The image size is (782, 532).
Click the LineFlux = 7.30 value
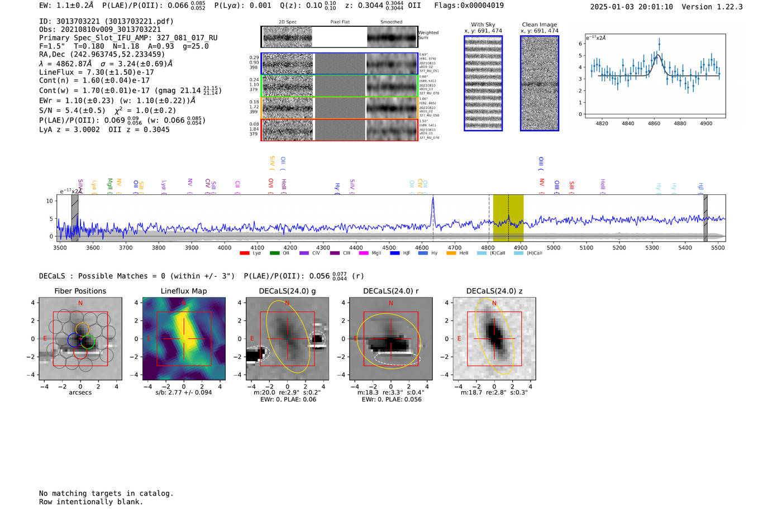point(97,73)
